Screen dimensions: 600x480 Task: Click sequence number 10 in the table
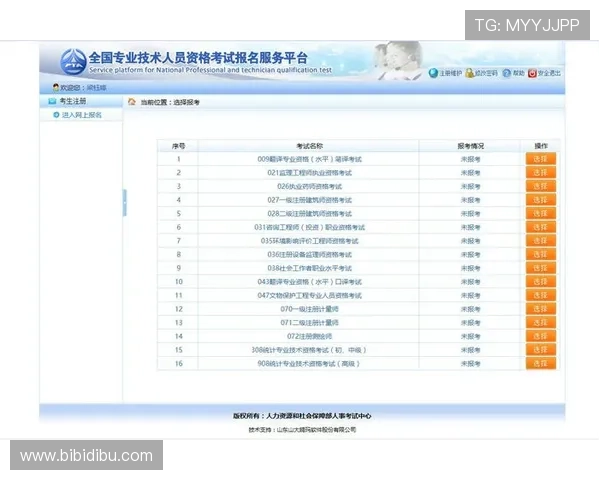pos(179,282)
